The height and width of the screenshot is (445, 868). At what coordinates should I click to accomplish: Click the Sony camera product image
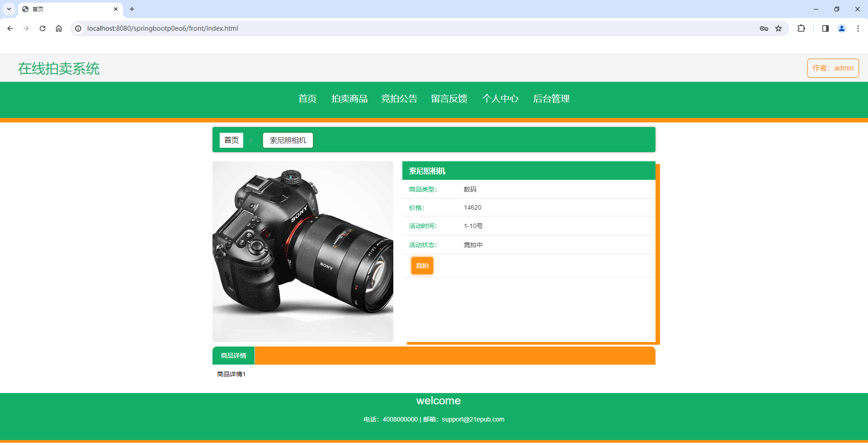(x=303, y=251)
